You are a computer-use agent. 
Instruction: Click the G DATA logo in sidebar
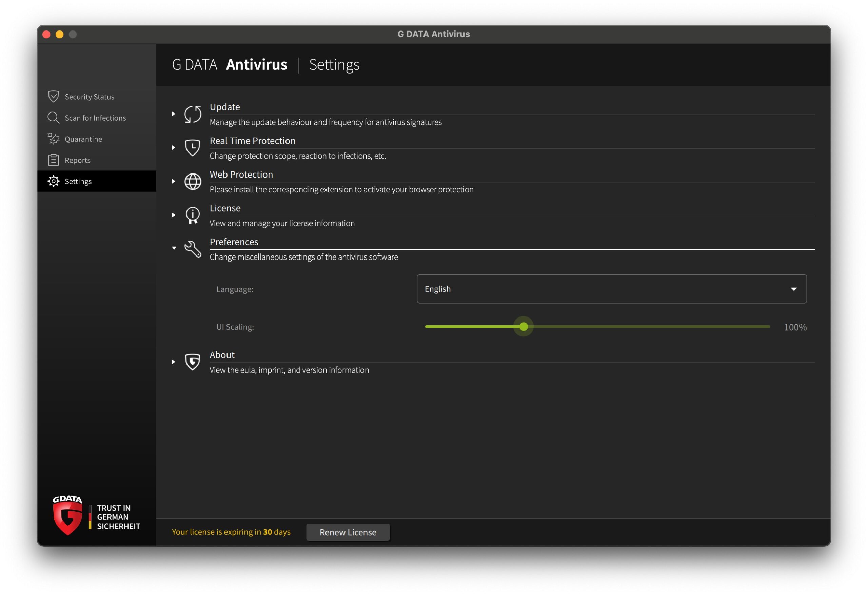point(67,515)
